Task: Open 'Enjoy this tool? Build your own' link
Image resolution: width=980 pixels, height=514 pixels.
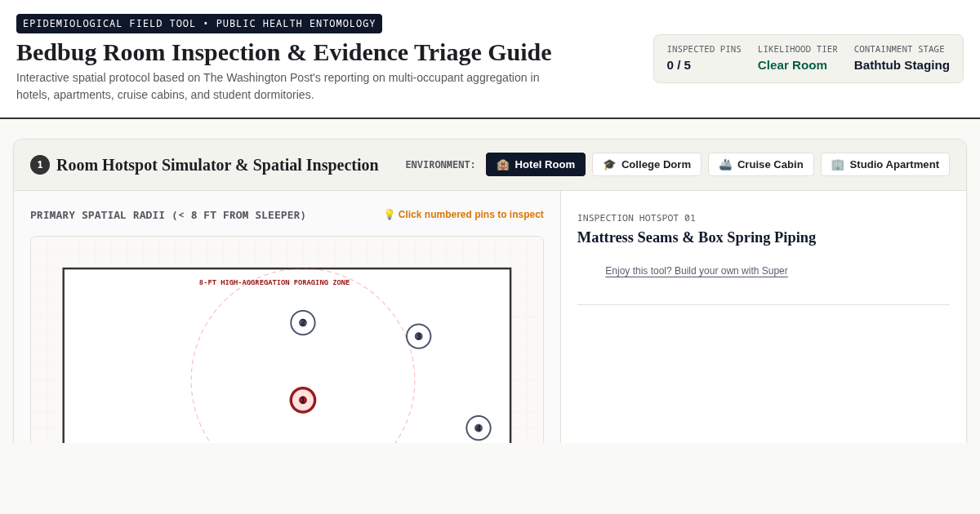Action: click(x=697, y=271)
